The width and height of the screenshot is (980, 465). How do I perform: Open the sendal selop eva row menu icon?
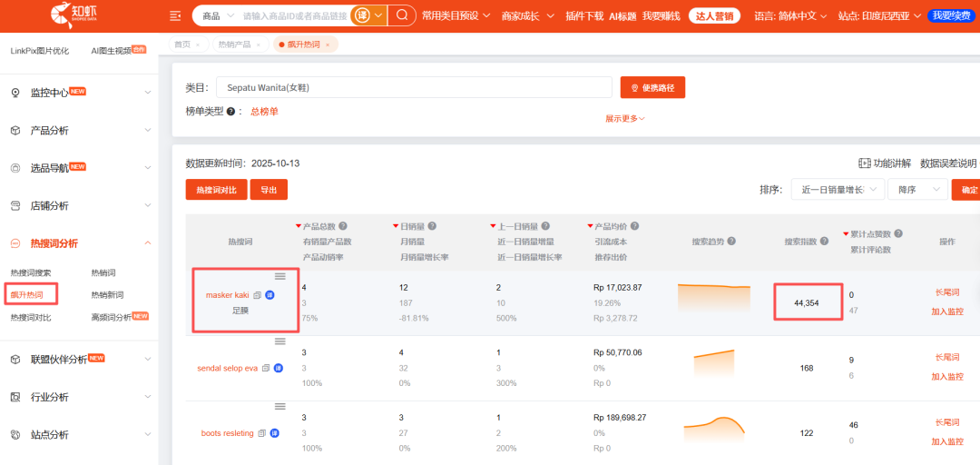(280, 341)
